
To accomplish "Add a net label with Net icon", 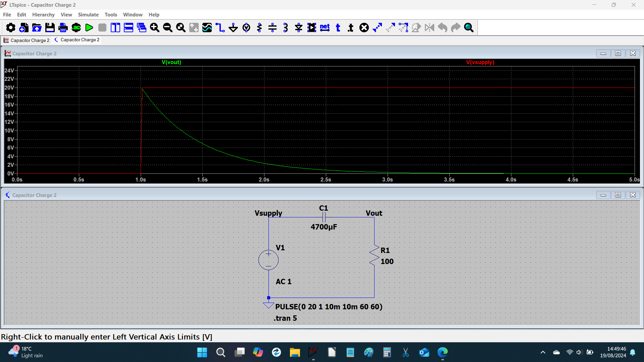I will point(325,28).
